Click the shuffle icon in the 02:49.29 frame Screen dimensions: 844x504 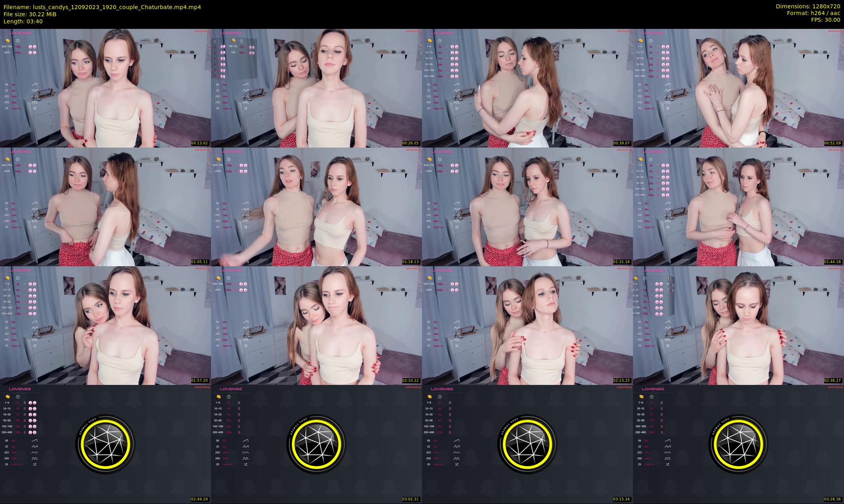(35, 464)
